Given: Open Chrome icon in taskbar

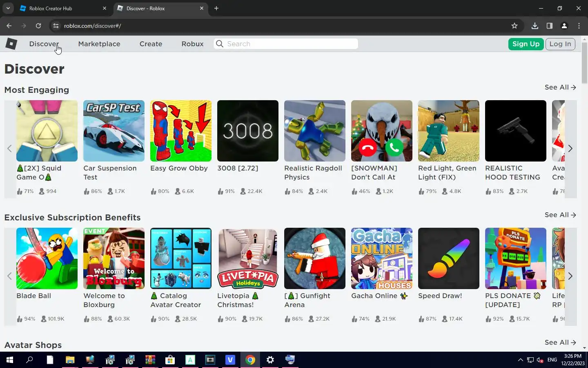Looking at the screenshot, I should [x=250, y=360].
